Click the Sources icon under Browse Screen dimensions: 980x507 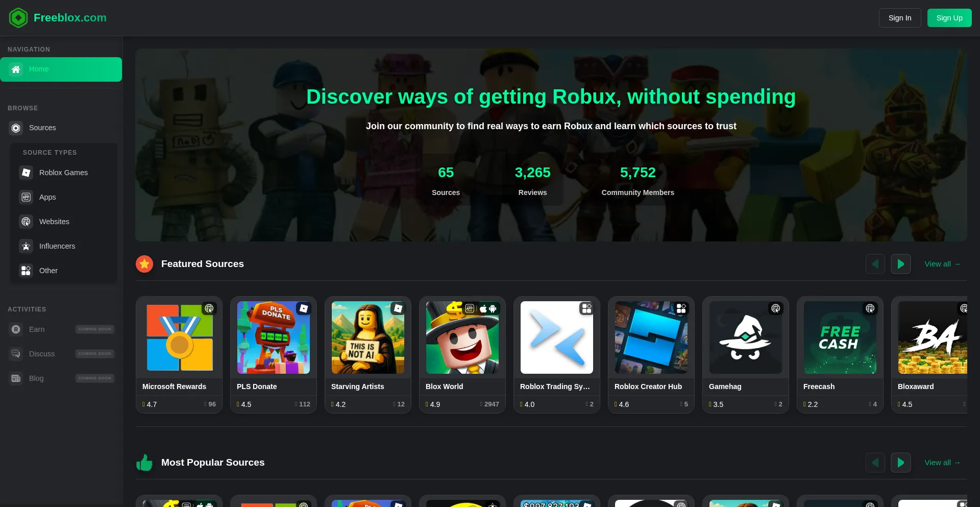(16, 128)
